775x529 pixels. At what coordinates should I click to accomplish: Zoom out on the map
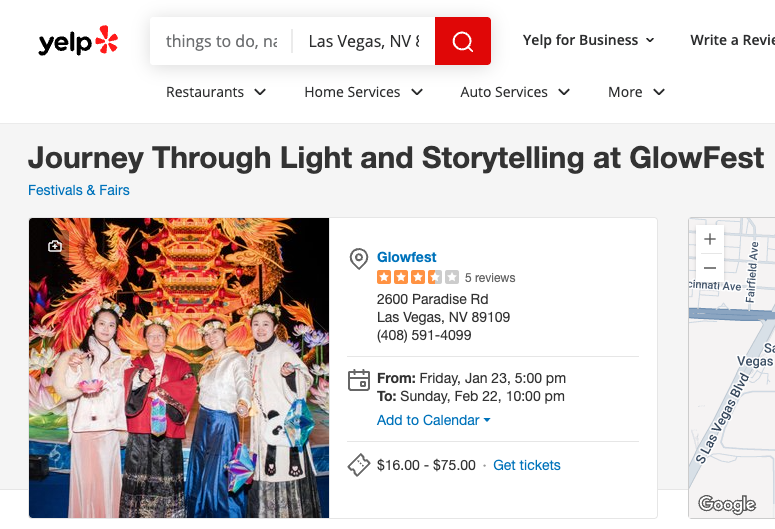(x=710, y=268)
